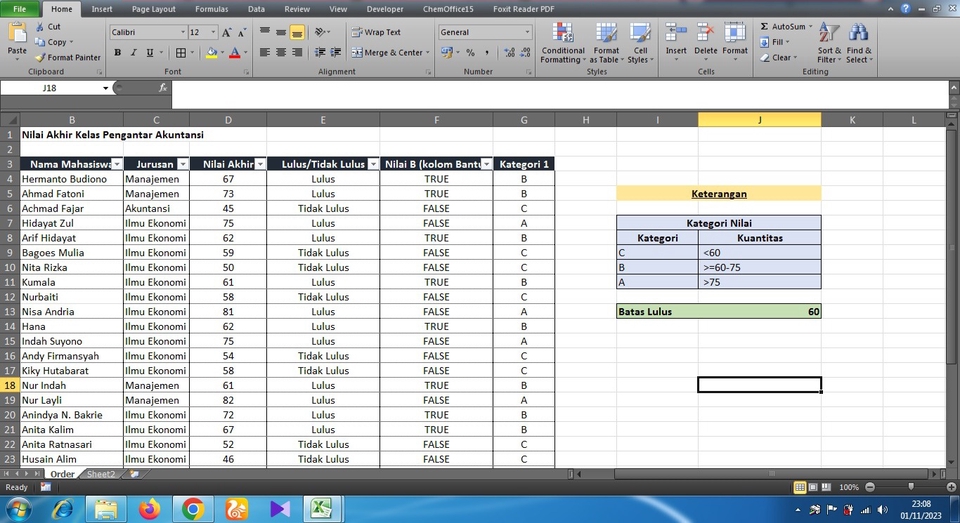The height and width of the screenshot is (523, 960).
Task: Click the Paste clipboard icon
Action: click(x=17, y=34)
